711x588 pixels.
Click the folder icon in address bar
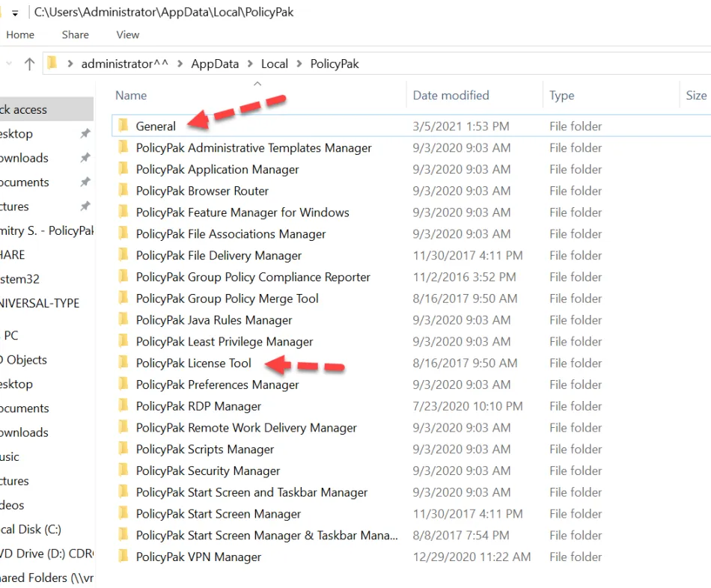52,64
